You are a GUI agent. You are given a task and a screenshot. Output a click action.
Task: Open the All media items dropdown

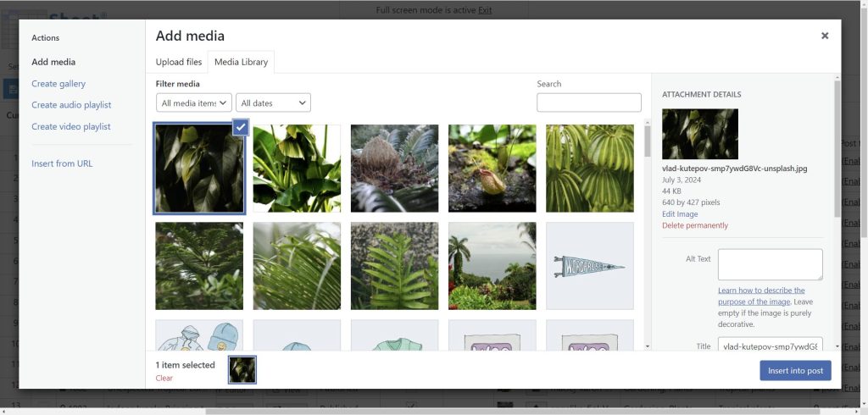[x=194, y=102]
